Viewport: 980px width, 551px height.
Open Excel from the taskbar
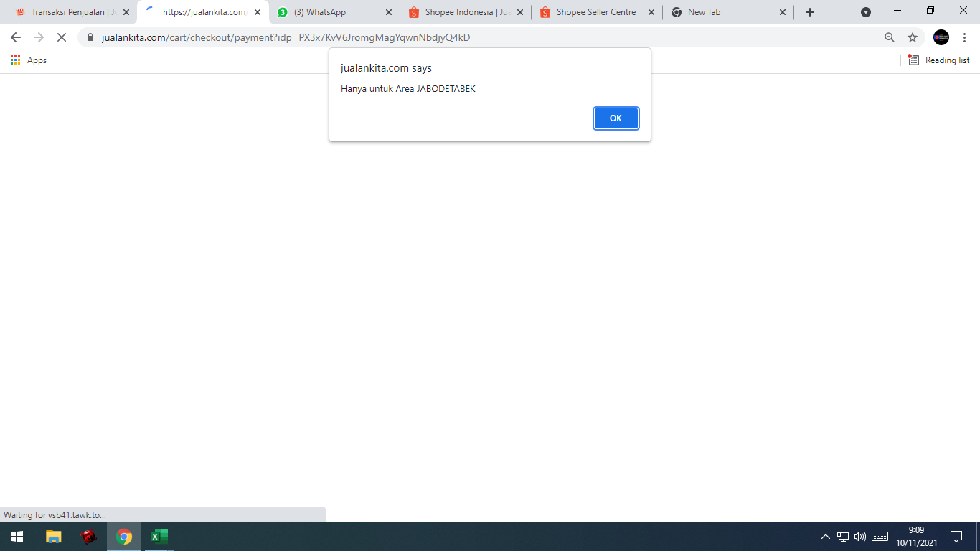(159, 537)
